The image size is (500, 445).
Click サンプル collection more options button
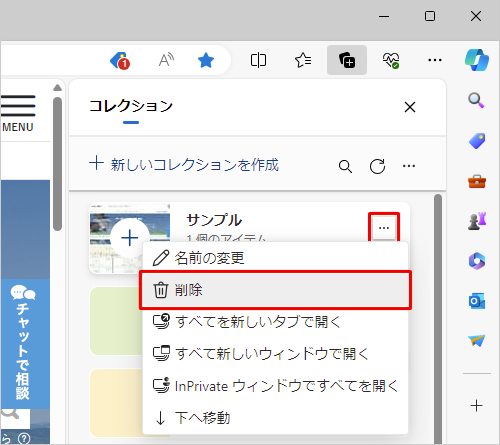pyautogui.click(x=384, y=228)
